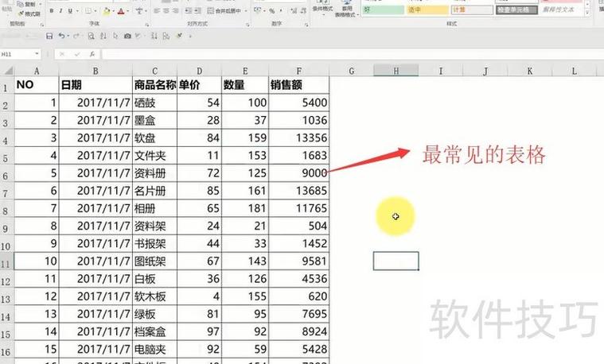Undo the last action
The width and height of the screenshot is (604, 364).
point(61,36)
